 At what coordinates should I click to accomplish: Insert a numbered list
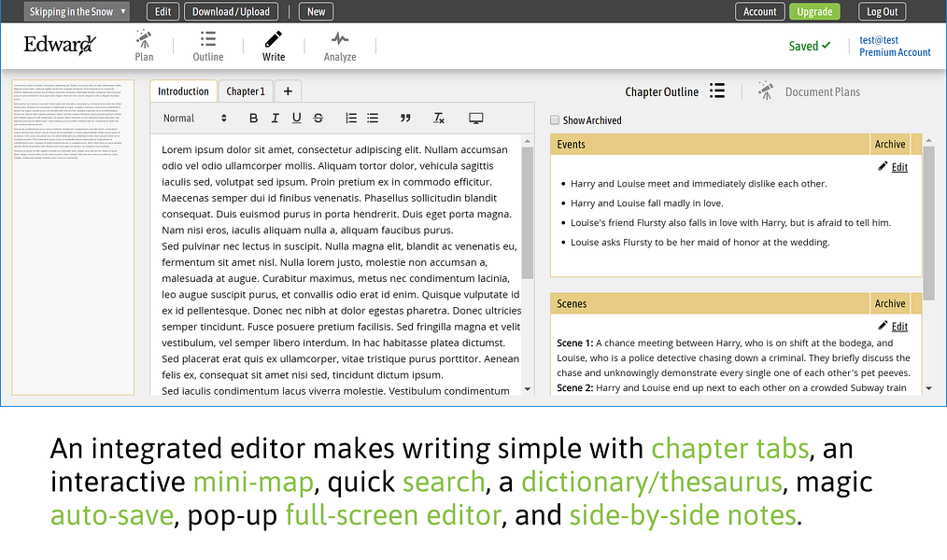click(351, 119)
